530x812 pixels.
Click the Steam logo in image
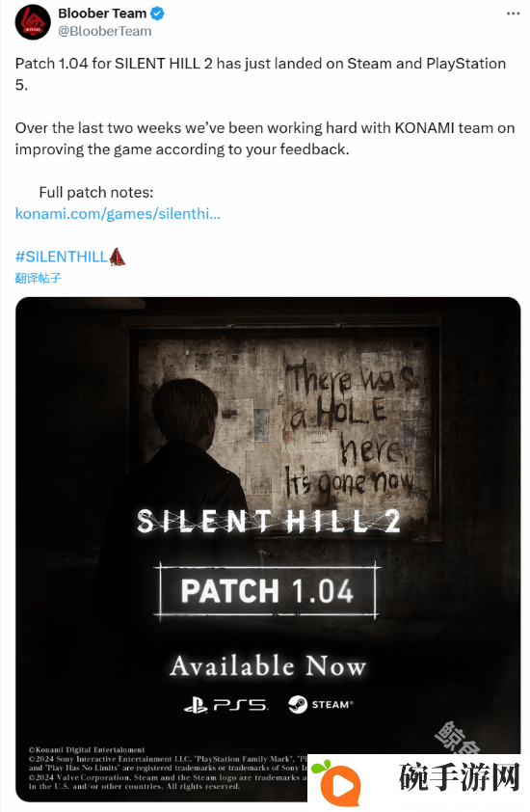click(x=321, y=704)
